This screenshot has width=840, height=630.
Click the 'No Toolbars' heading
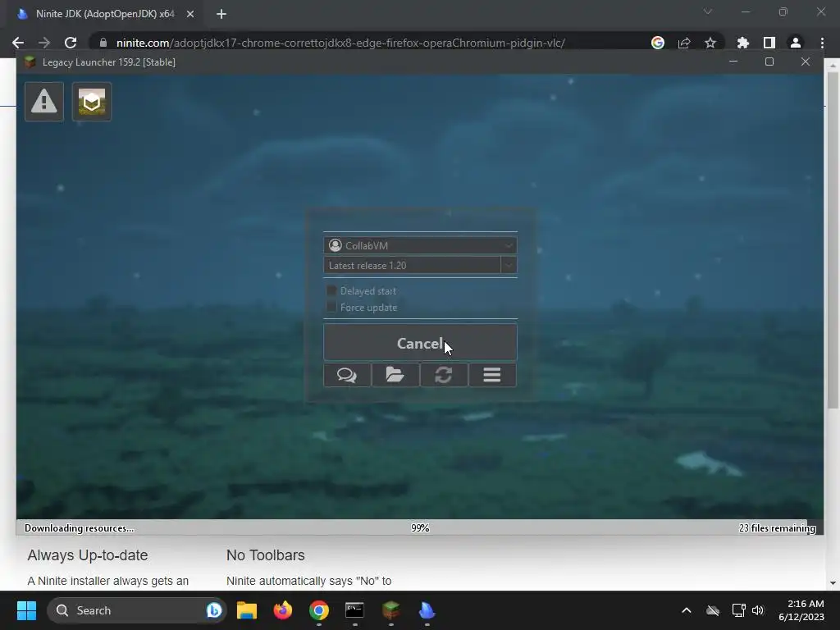tap(265, 555)
